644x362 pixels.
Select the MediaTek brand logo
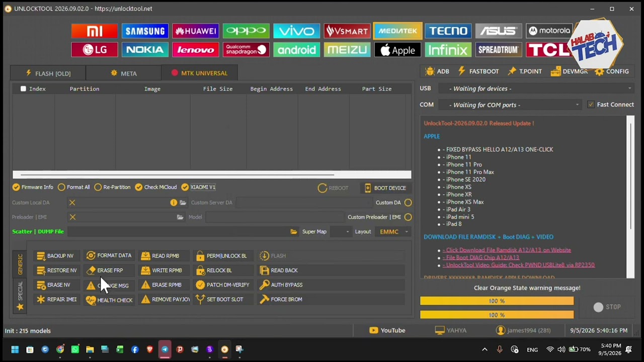pyautogui.click(x=397, y=31)
